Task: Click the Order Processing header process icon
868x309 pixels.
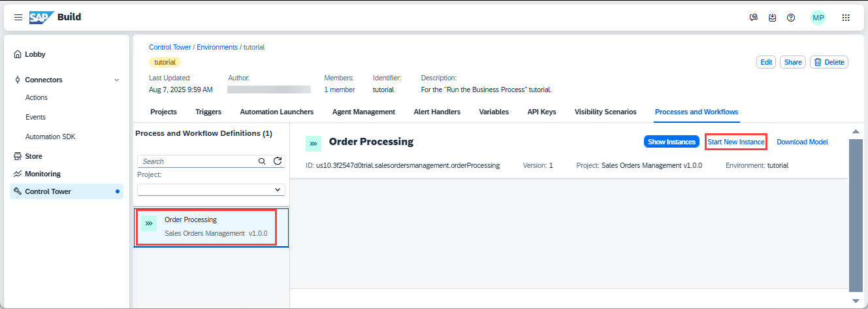Action: pyautogui.click(x=313, y=142)
